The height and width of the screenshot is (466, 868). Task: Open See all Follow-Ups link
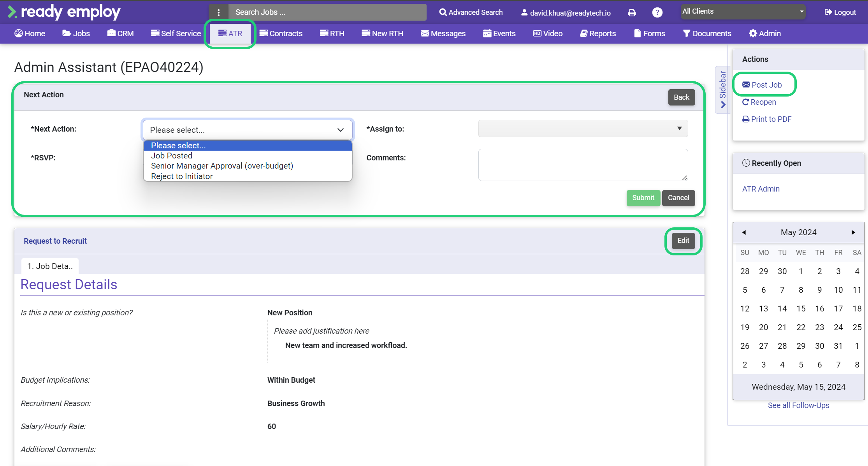[x=798, y=405]
